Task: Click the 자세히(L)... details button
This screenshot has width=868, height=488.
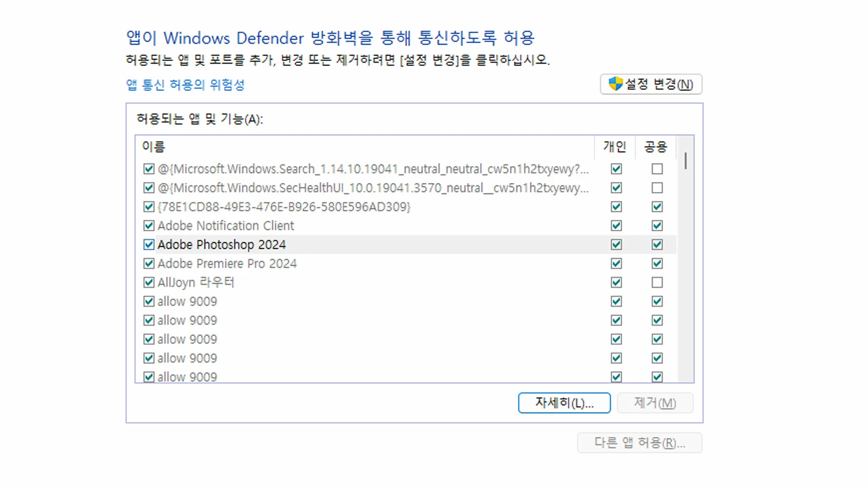Action: (x=564, y=403)
